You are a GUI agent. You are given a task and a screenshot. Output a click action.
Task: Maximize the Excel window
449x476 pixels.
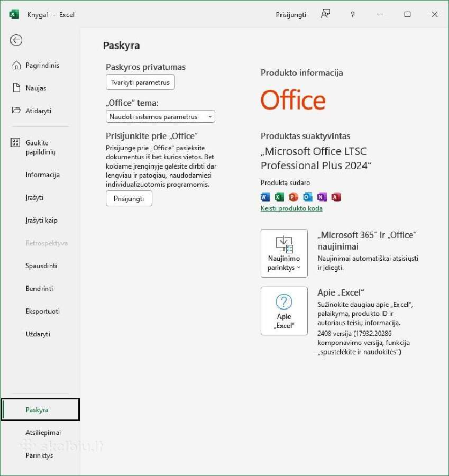pyautogui.click(x=407, y=14)
